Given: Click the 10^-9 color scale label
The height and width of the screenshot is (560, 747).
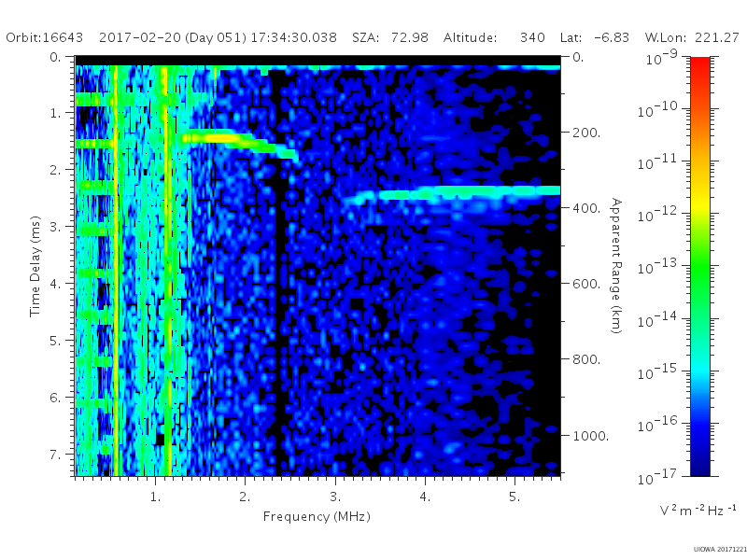Looking at the screenshot, I should tap(662, 58).
